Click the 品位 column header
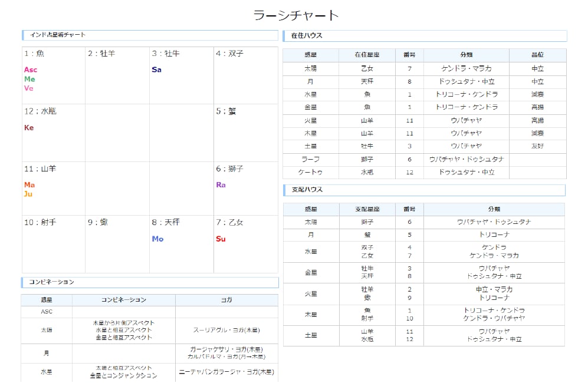 [537, 55]
